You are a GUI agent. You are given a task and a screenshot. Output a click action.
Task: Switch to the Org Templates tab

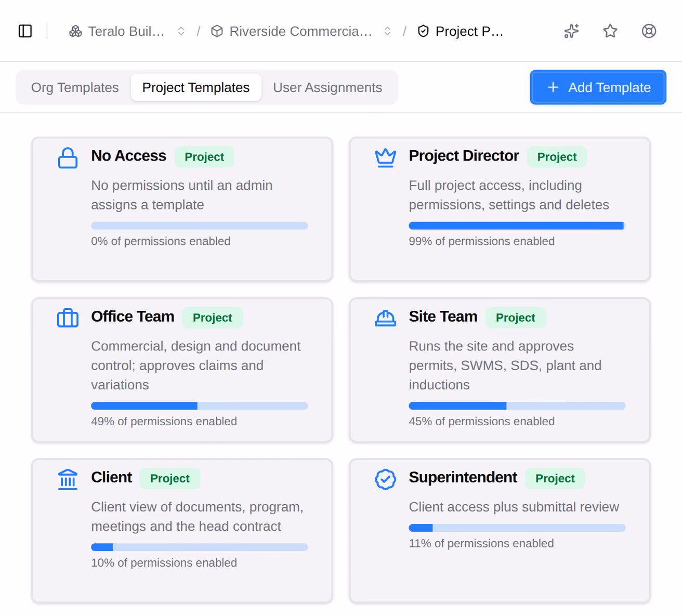[75, 87]
